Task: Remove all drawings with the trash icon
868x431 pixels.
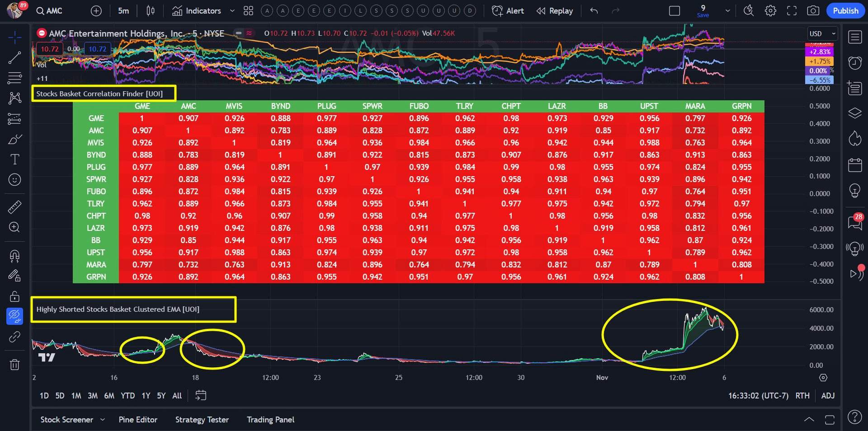Action: [x=14, y=364]
